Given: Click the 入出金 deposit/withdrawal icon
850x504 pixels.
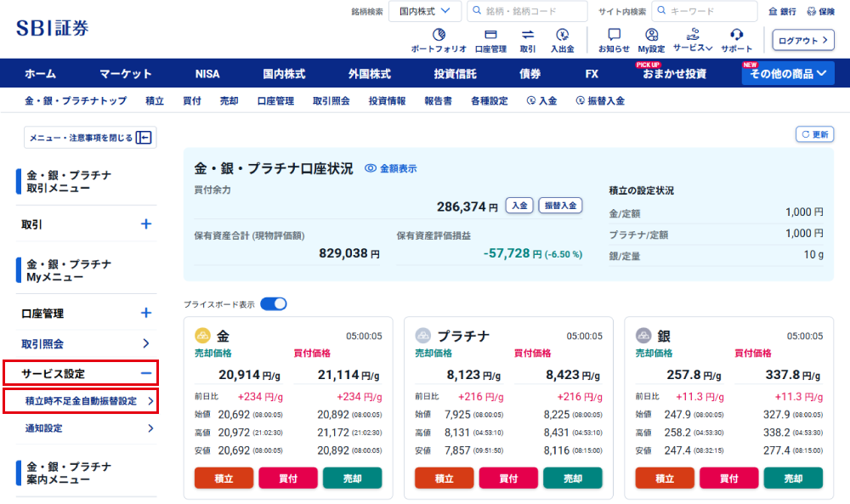Looking at the screenshot, I should pos(562,36).
